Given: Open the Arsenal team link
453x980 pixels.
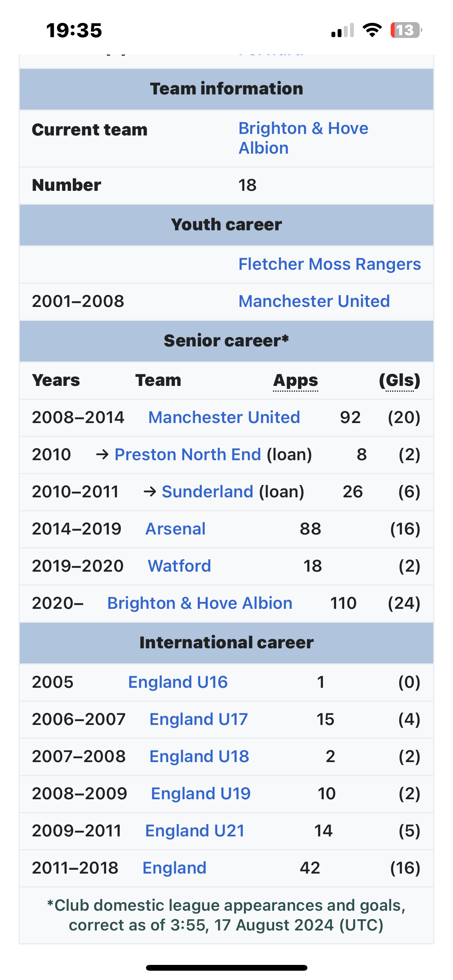Looking at the screenshot, I should click(175, 529).
